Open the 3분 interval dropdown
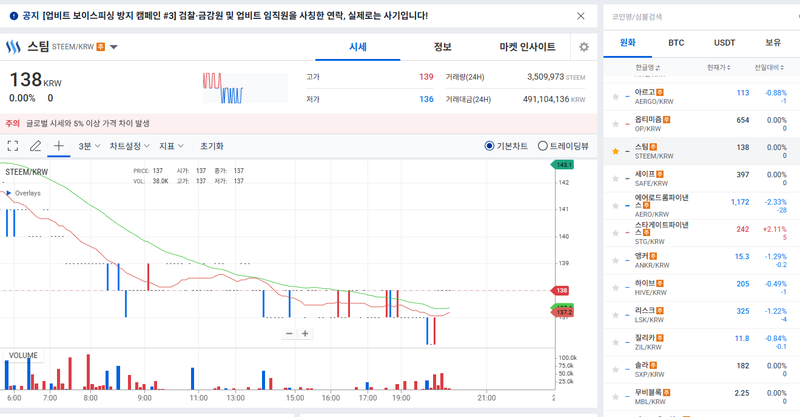Image resolution: width=800 pixels, height=417 pixels. [x=89, y=146]
